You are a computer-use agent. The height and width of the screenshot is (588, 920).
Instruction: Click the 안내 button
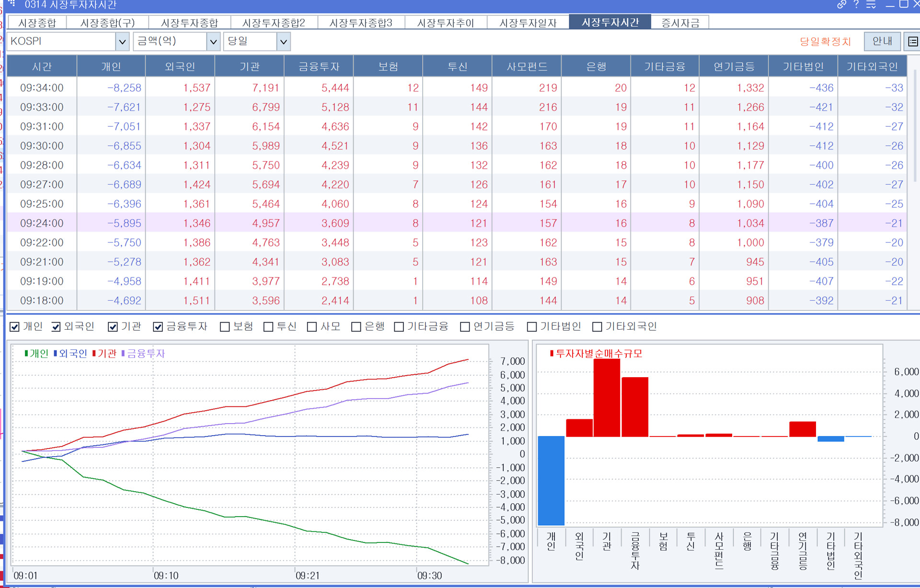coord(882,41)
